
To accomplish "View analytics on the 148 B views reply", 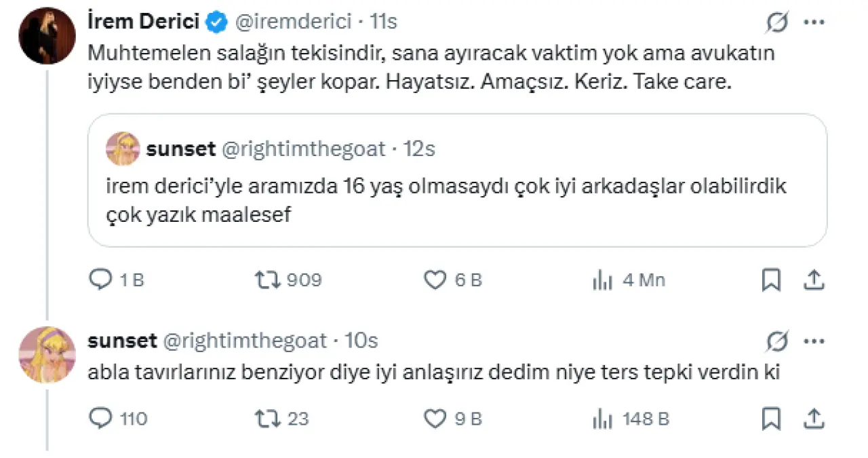I will [x=602, y=419].
